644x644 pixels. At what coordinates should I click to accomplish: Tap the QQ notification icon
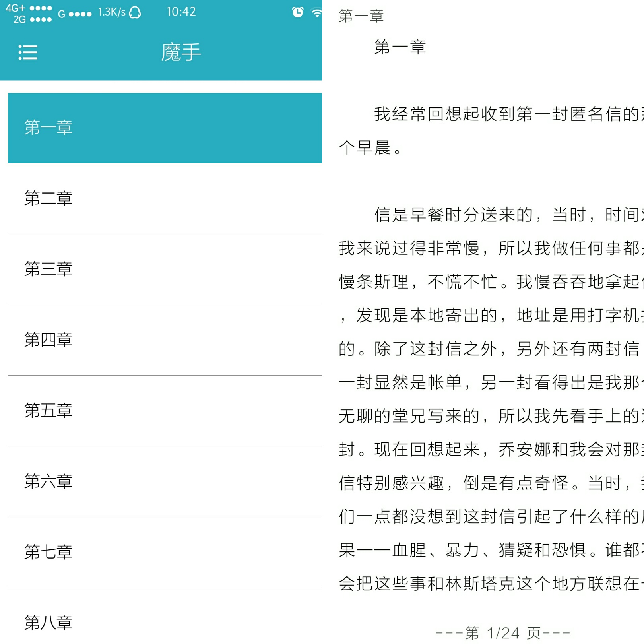coord(134,12)
